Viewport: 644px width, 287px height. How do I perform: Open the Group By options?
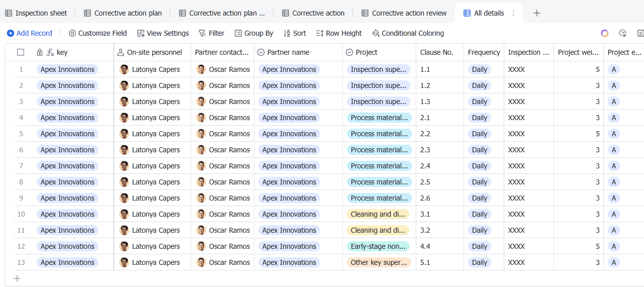click(254, 33)
